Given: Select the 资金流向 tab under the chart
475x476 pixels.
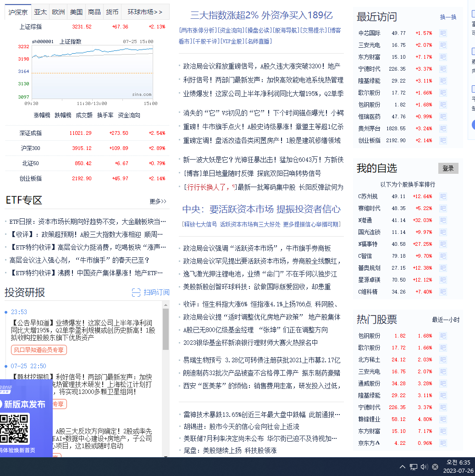Looking at the screenshot, I should (x=129, y=116).
